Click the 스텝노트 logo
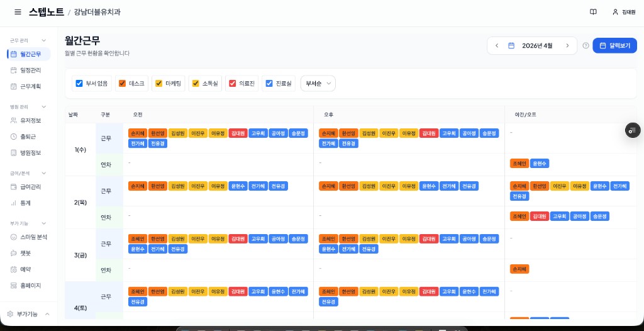This screenshot has width=644, height=331. coord(47,12)
